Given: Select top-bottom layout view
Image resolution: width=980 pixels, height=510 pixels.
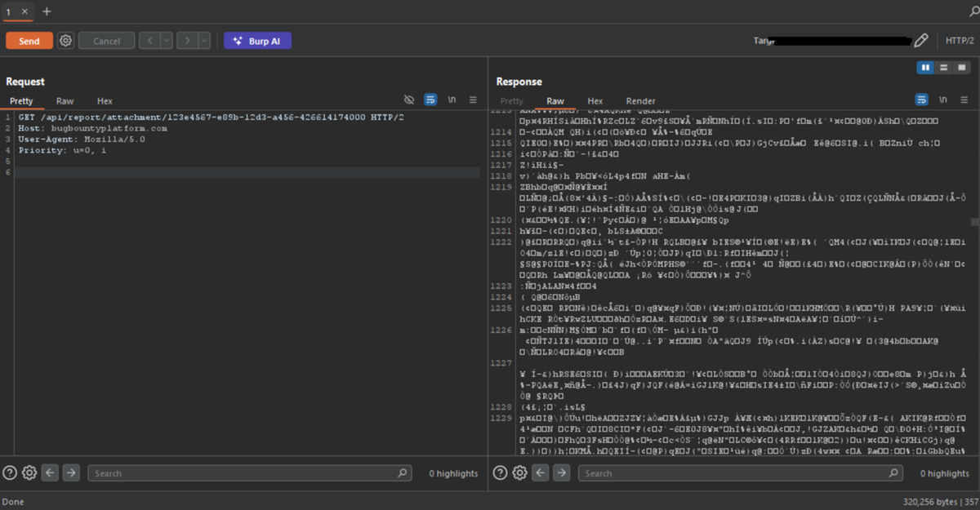Looking at the screenshot, I should [x=943, y=67].
